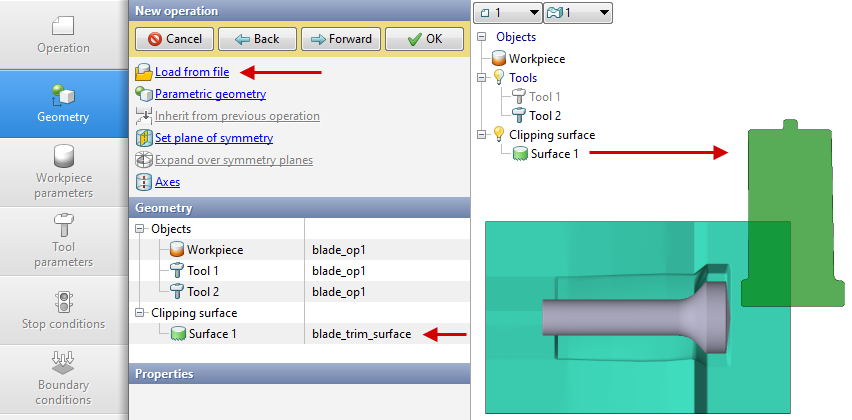Image resolution: width=852 pixels, height=420 pixels.
Task: Click the Axes icon
Action: [144, 182]
